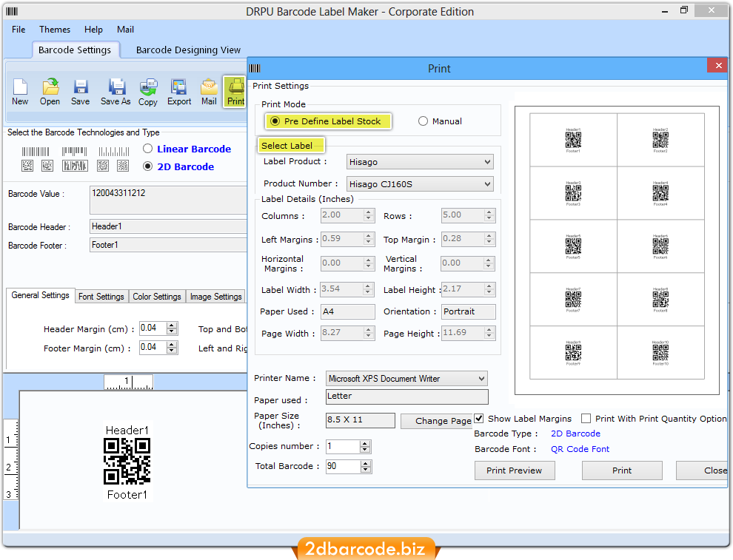
Task: Click the Barcode Header input field
Action: click(168, 226)
